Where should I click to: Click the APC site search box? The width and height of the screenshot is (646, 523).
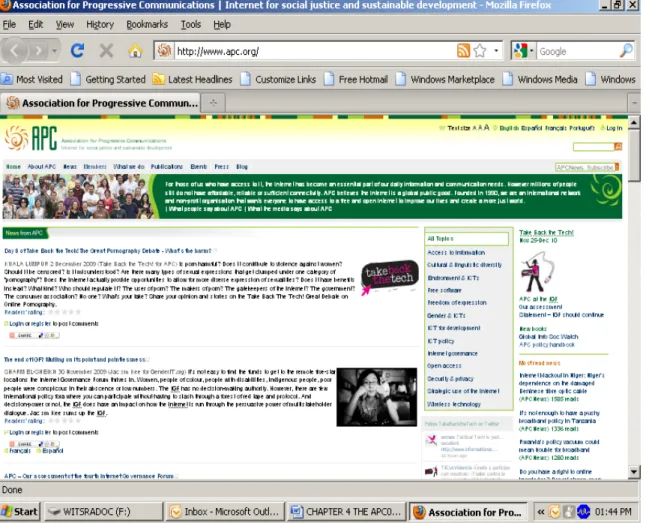593,146
